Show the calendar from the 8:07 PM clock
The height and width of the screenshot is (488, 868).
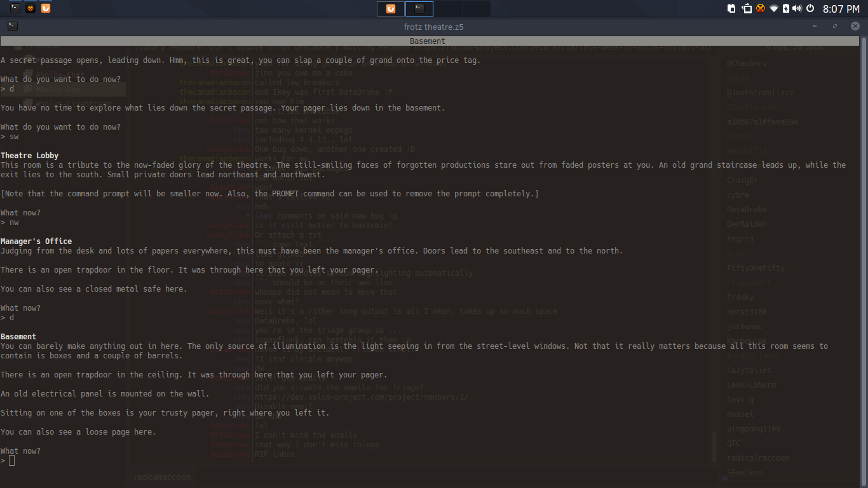tap(841, 9)
